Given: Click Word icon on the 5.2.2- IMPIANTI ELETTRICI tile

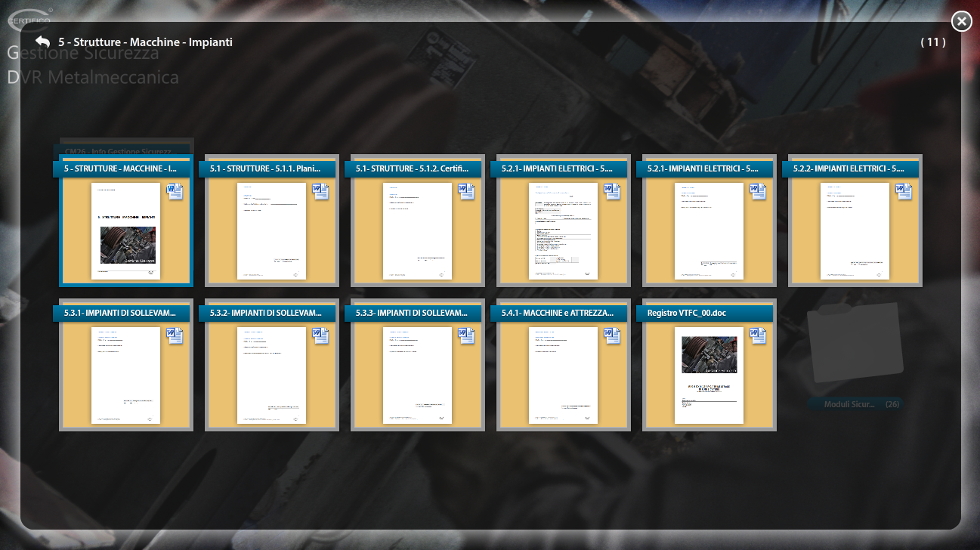Looking at the screenshot, I should pos(904,191).
